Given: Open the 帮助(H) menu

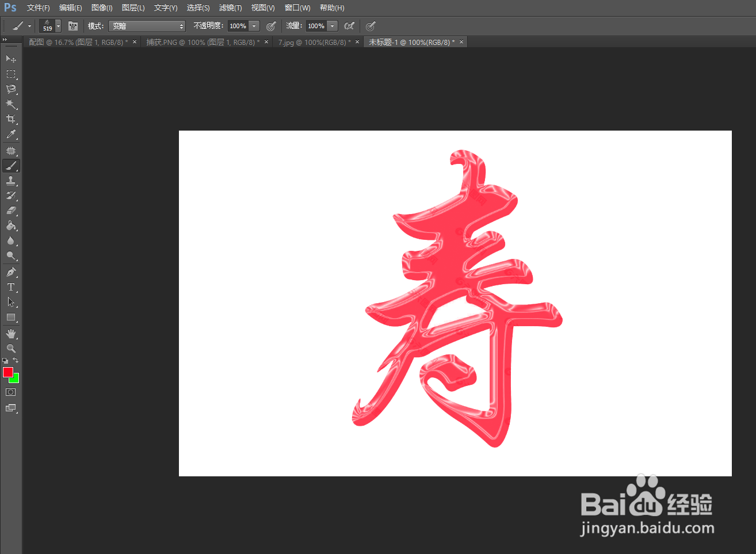Looking at the screenshot, I should (x=332, y=8).
